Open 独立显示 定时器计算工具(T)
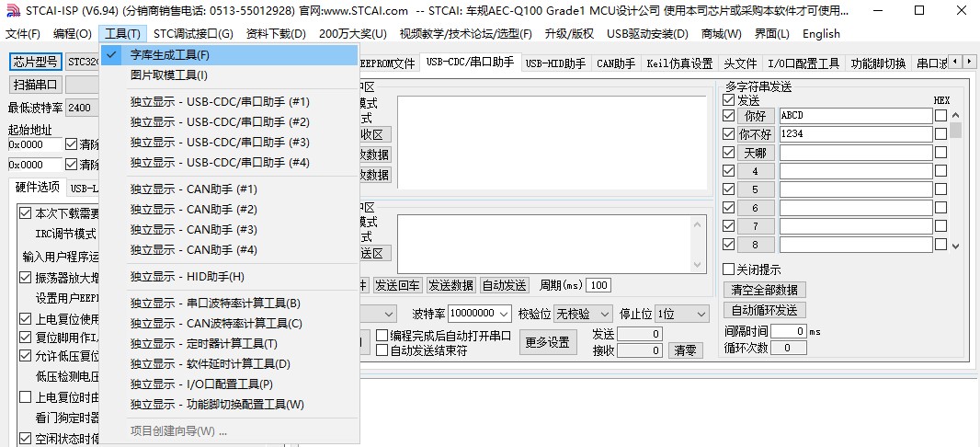This screenshot has height=447, width=980. [x=230, y=344]
